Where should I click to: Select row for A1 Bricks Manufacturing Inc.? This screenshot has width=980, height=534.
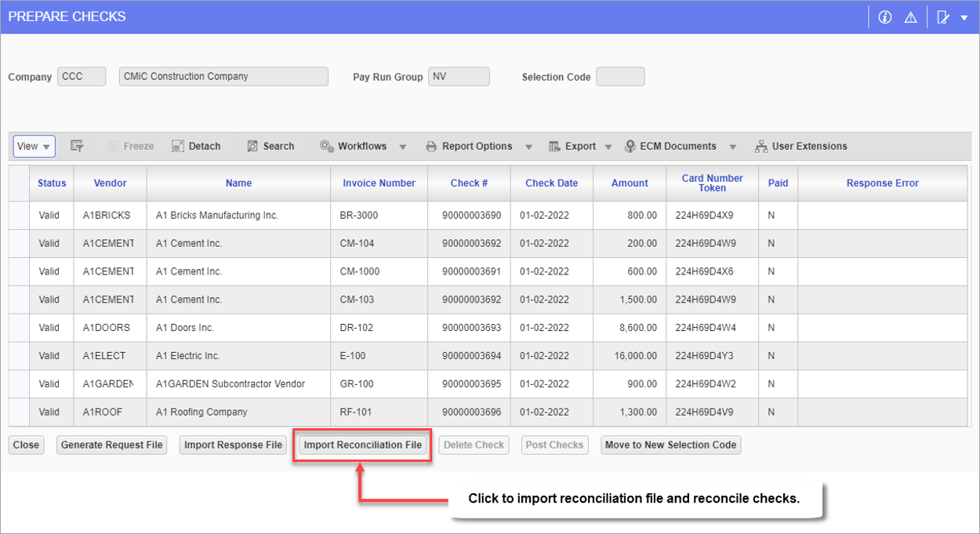pos(489,215)
